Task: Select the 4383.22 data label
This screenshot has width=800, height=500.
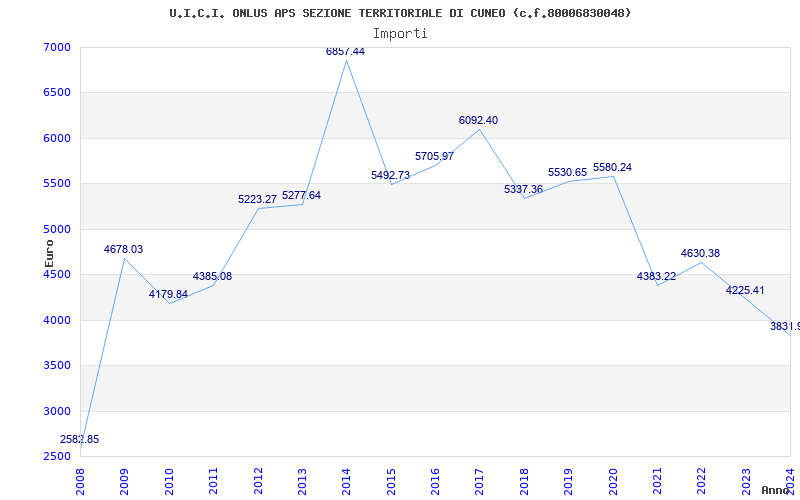Action: coord(656,277)
